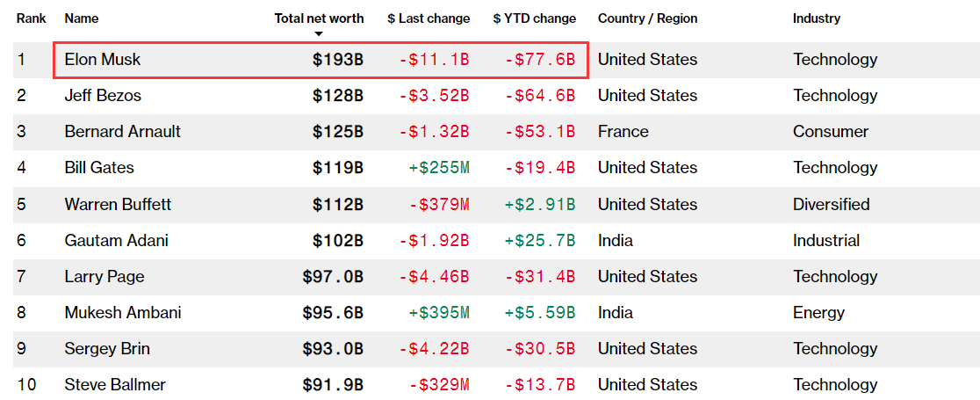The height and width of the screenshot is (400, 980).
Task: Click the $ Last change column header
Action: point(429,18)
